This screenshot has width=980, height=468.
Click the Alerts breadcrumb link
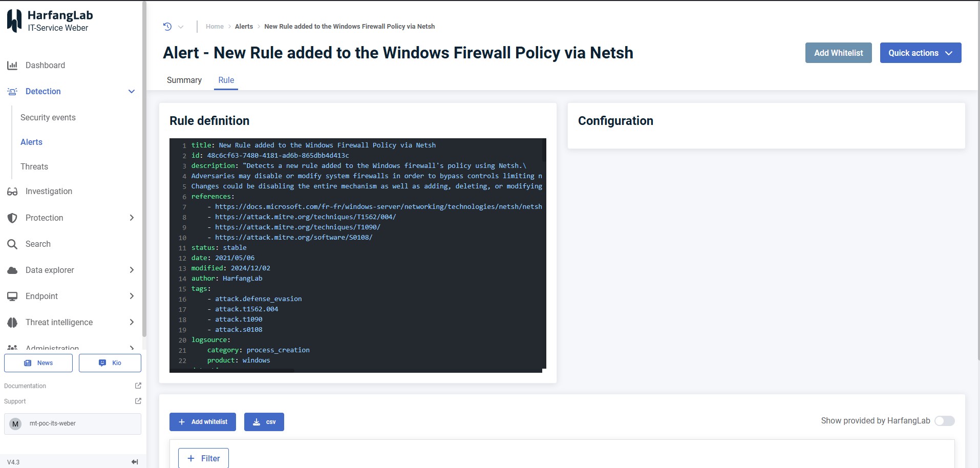244,27
